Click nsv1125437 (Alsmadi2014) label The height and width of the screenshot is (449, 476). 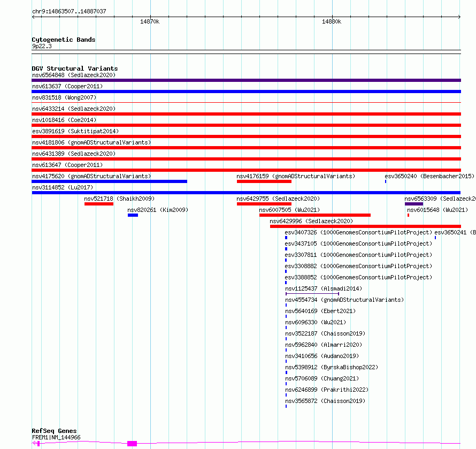click(323, 288)
